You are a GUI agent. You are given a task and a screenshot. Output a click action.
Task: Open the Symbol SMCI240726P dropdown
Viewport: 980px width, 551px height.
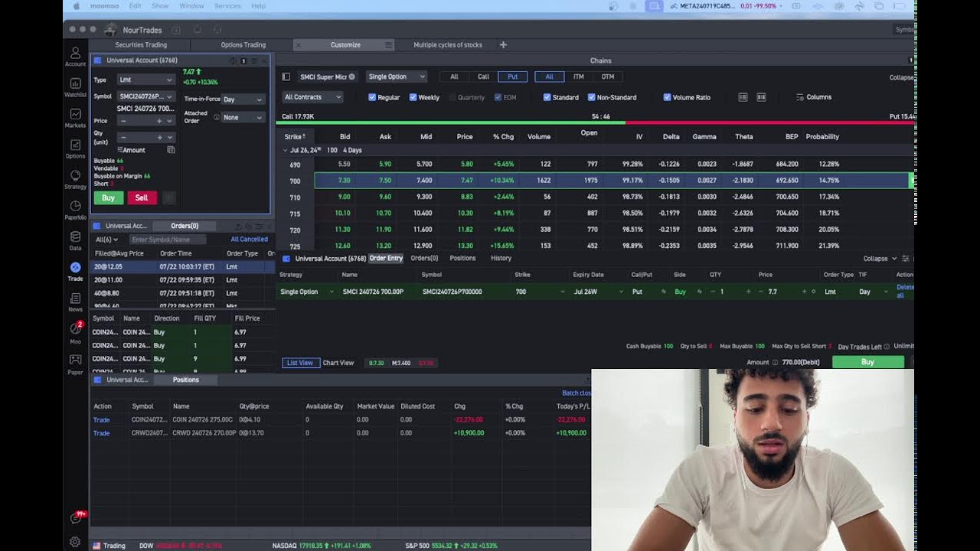(146, 96)
